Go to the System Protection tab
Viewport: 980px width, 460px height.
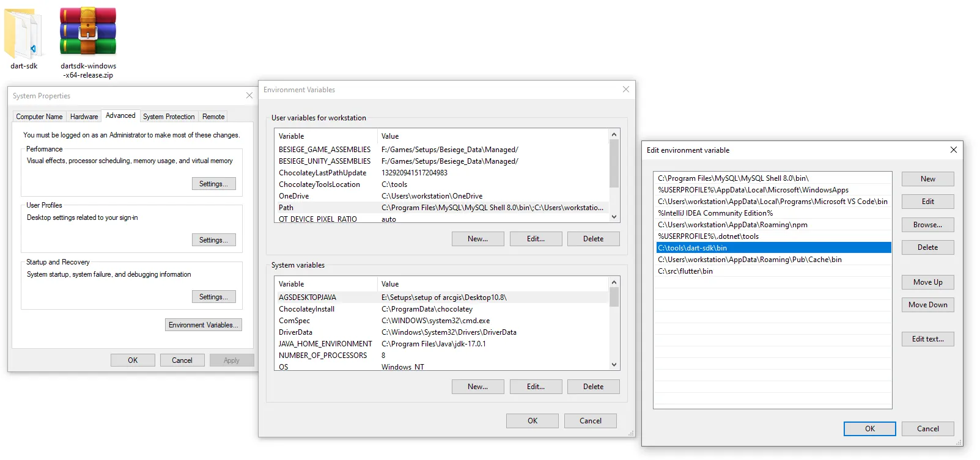(169, 117)
